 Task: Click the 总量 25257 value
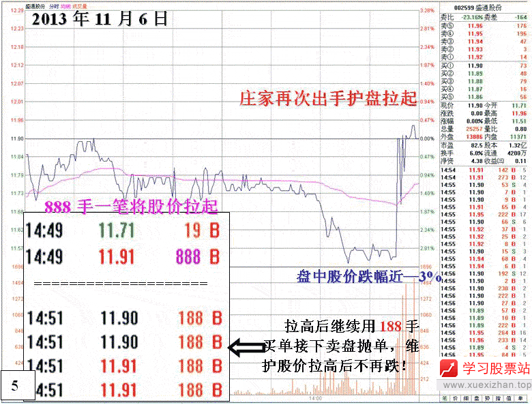[474, 129]
